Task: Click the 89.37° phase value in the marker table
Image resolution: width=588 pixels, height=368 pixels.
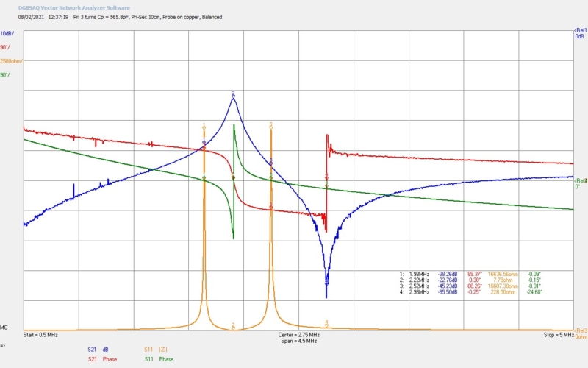Action: click(x=475, y=274)
